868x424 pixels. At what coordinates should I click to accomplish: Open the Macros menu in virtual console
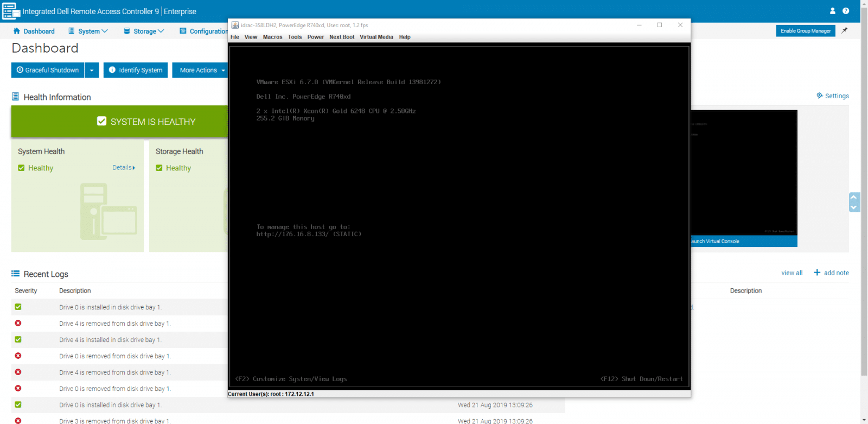tap(273, 37)
